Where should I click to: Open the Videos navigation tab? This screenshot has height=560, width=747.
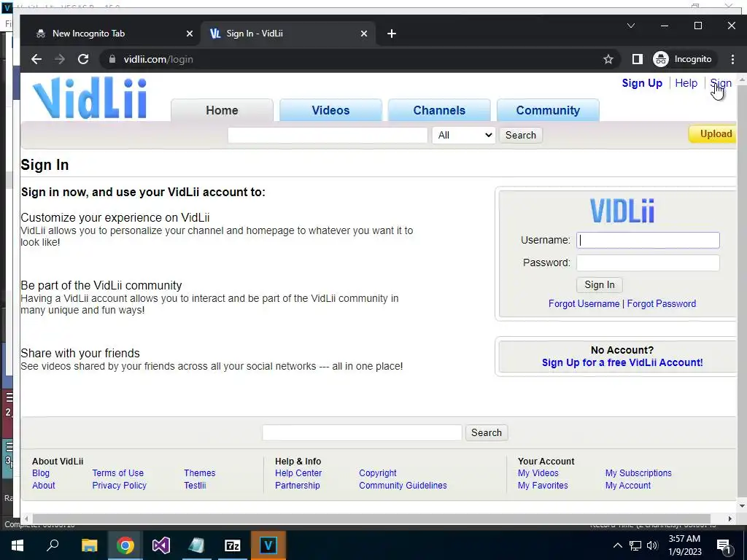tap(330, 110)
